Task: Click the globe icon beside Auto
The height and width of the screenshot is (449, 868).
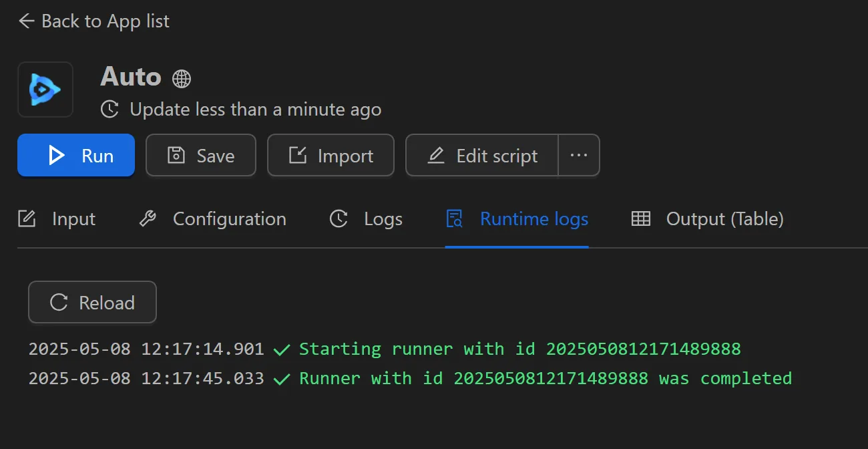Action: 182,79
